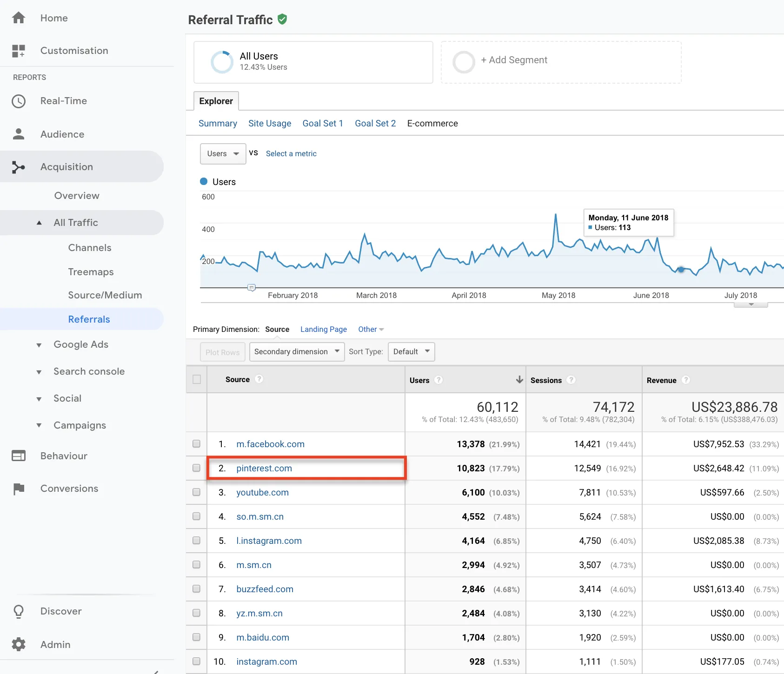Click the highlighted June data point on chart
Viewport: 784px width, 674px height.
click(x=681, y=269)
